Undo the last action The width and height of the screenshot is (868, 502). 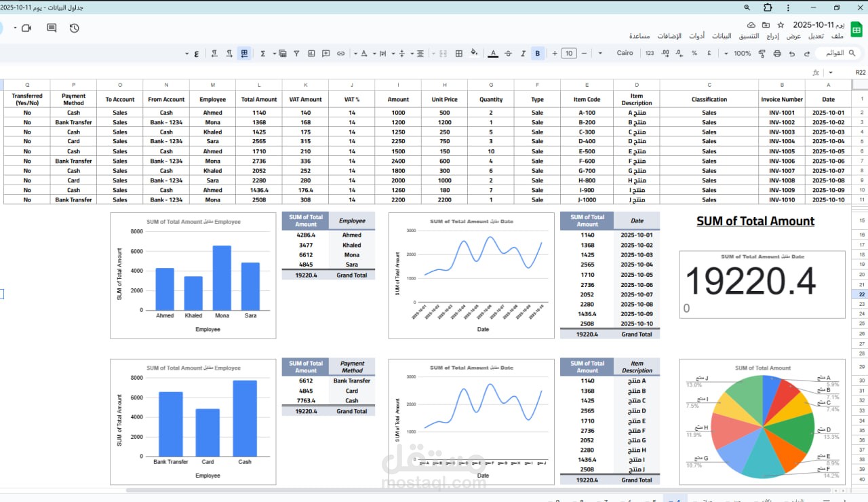point(807,53)
